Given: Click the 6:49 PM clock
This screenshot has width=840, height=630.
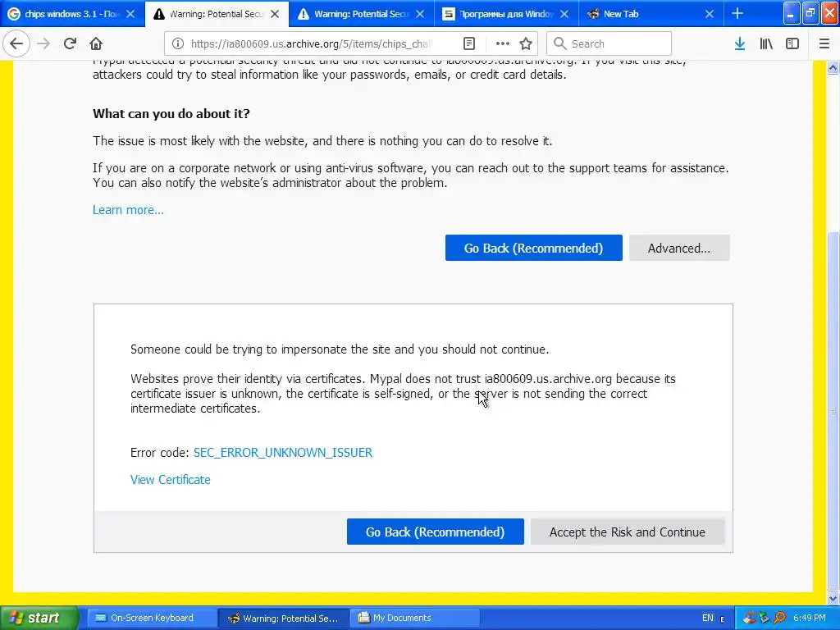Looking at the screenshot, I should pyautogui.click(x=810, y=618).
